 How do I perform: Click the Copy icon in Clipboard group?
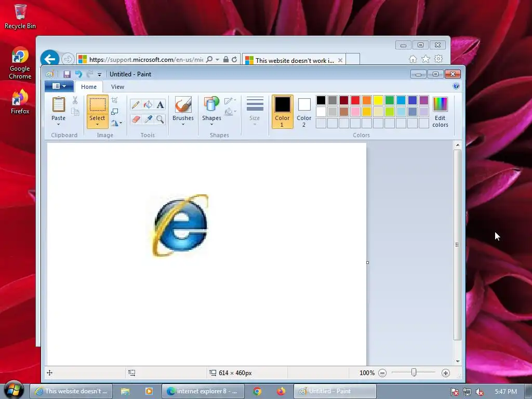(75, 112)
